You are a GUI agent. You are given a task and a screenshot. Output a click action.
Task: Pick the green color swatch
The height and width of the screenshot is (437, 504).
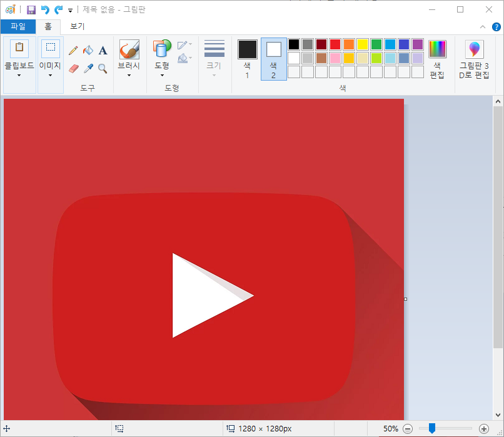pos(376,44)
